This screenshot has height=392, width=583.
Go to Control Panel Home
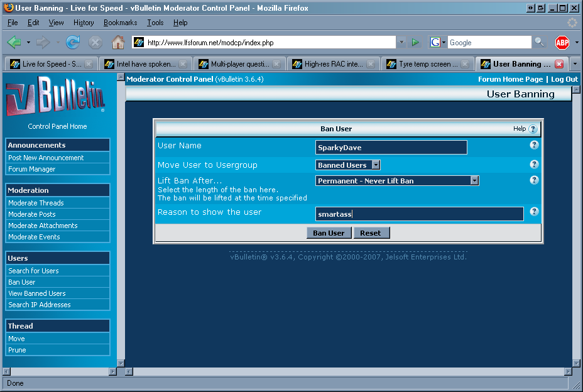click(57, 126)
